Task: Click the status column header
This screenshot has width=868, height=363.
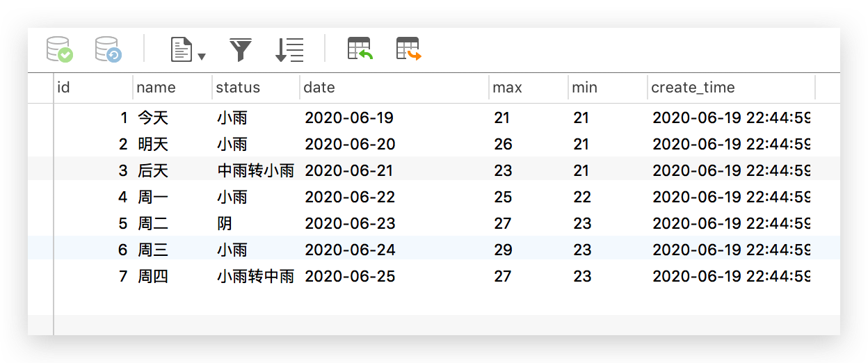Action: click(x=256, y=88)
